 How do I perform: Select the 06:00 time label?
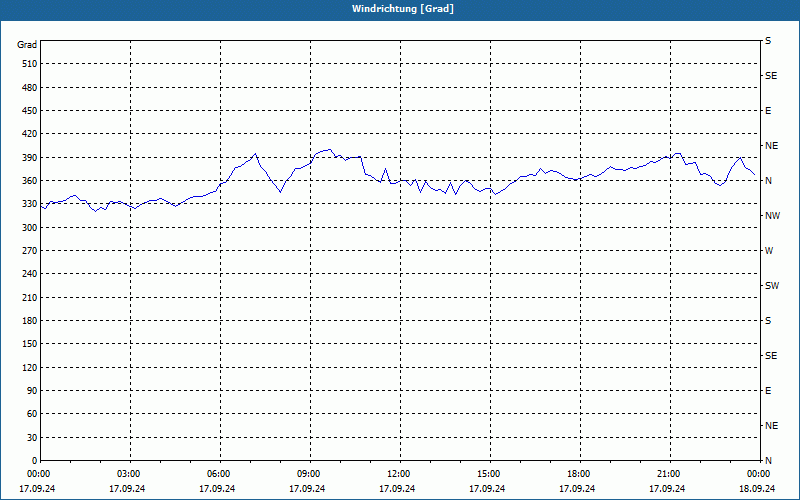click(218, 474)
